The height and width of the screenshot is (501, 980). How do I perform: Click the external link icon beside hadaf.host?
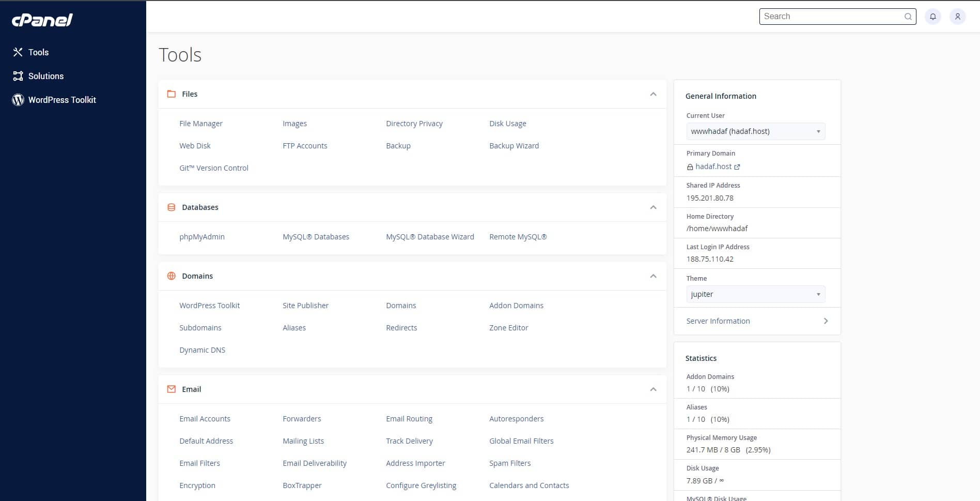point(737,167)
